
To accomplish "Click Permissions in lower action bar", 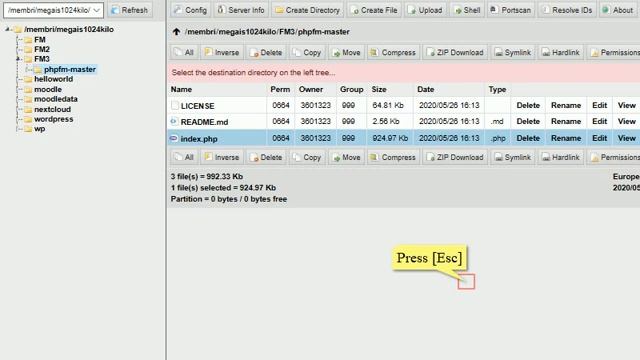I will click(x=613, y=157).
